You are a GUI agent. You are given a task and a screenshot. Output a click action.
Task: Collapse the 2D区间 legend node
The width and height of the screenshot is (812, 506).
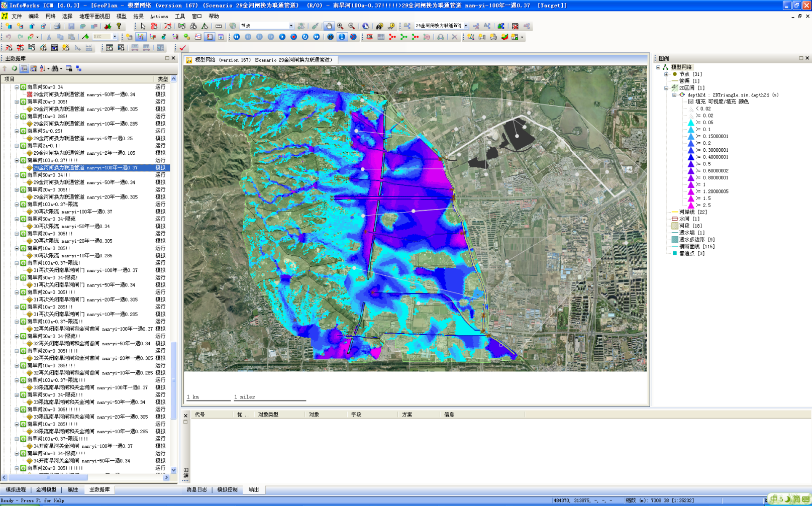(x=666, y=88)
